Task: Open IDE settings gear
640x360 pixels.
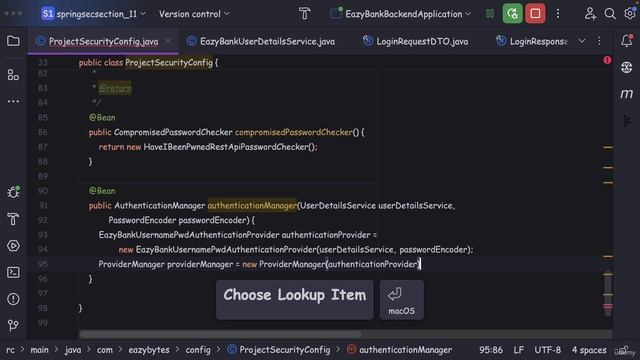Action: click(x=630, y=13)
